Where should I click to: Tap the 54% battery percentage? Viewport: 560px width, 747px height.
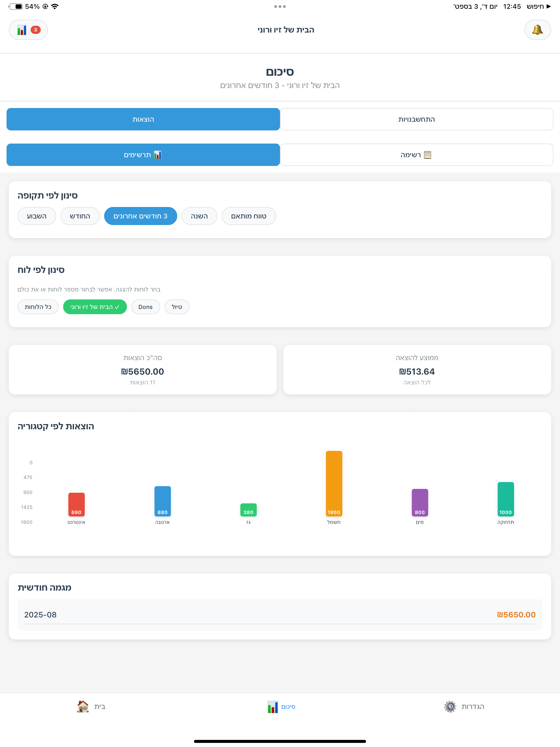[x=33, y=6]
